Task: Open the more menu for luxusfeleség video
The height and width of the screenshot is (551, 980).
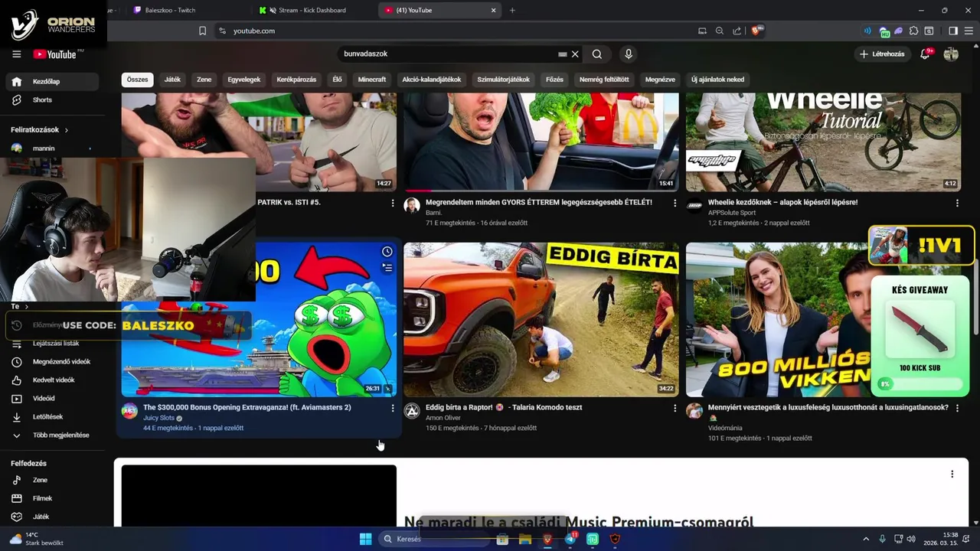Action: [x=957, y=408]
